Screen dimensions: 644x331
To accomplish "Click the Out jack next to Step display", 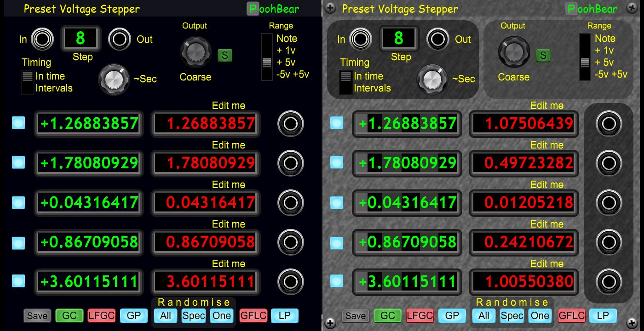I will pyautogui.click(x=120, y=39).
